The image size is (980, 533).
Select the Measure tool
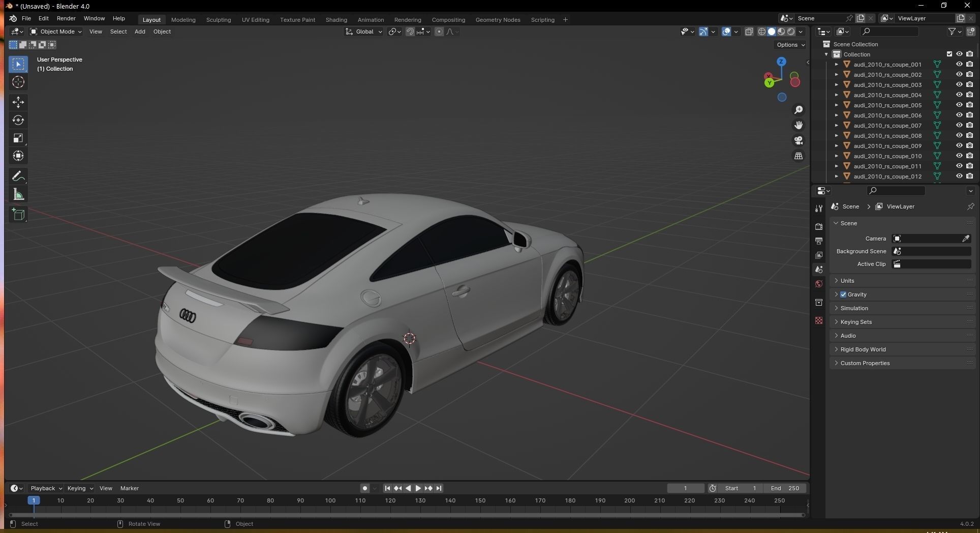click(x=18, y=194)
